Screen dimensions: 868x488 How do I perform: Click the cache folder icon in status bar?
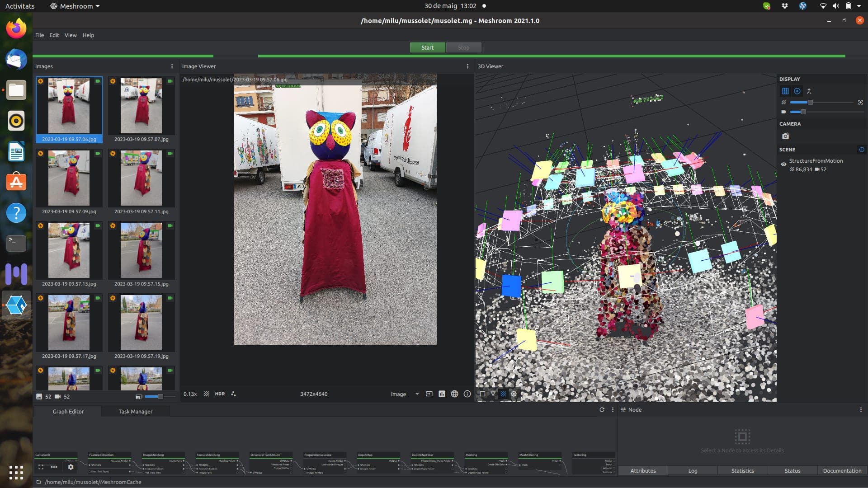click(x=38, y=482)
